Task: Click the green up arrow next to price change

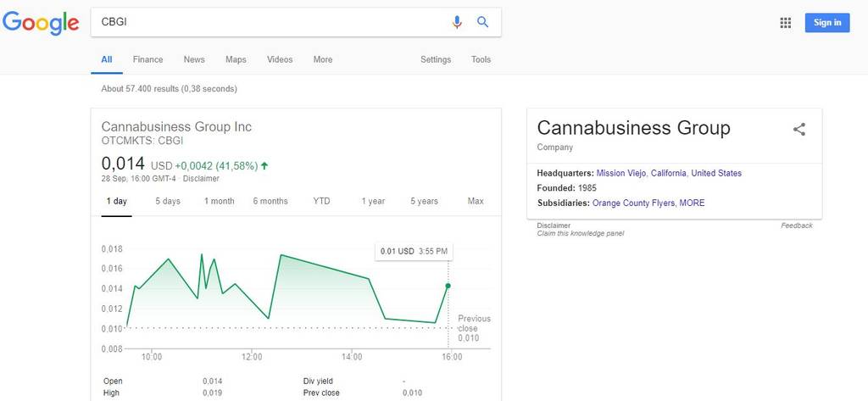Action: tap(264, 165)
